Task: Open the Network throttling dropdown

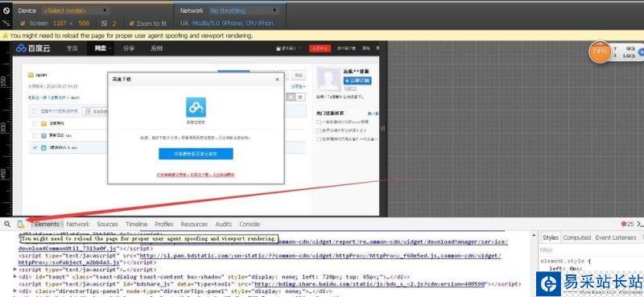Action: click(x=244, y=10)
